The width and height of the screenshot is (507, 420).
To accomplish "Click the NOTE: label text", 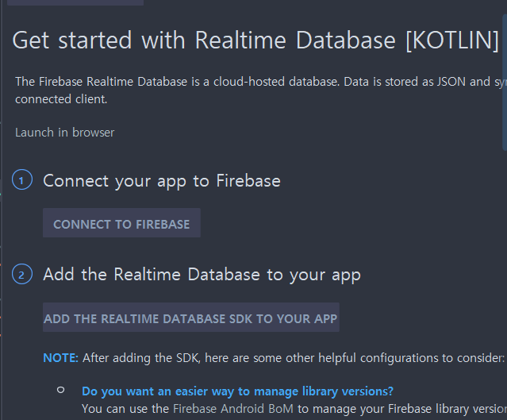I will pos(61,358).
